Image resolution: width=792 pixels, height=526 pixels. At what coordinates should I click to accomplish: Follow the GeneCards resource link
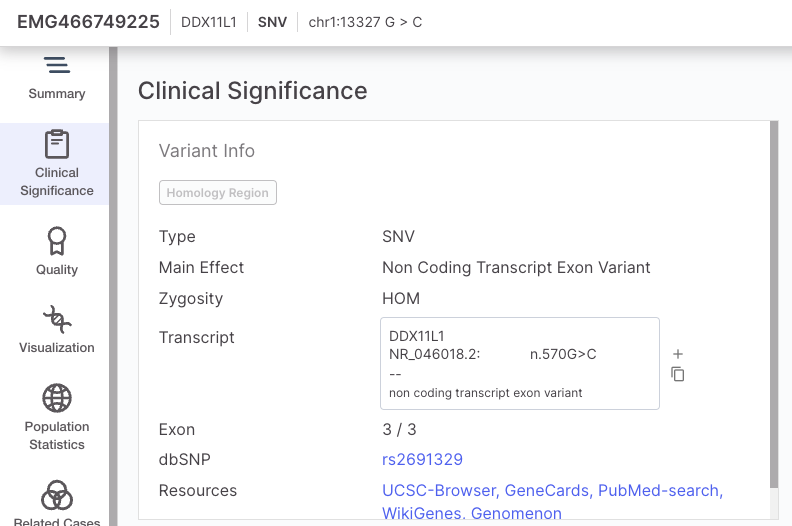pos(548,491)
